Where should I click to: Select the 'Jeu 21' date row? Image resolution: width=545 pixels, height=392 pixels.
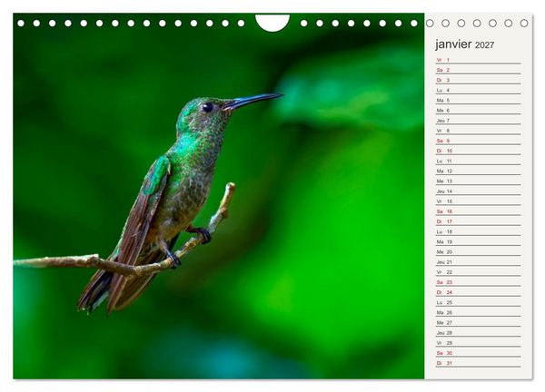(479, 262)
